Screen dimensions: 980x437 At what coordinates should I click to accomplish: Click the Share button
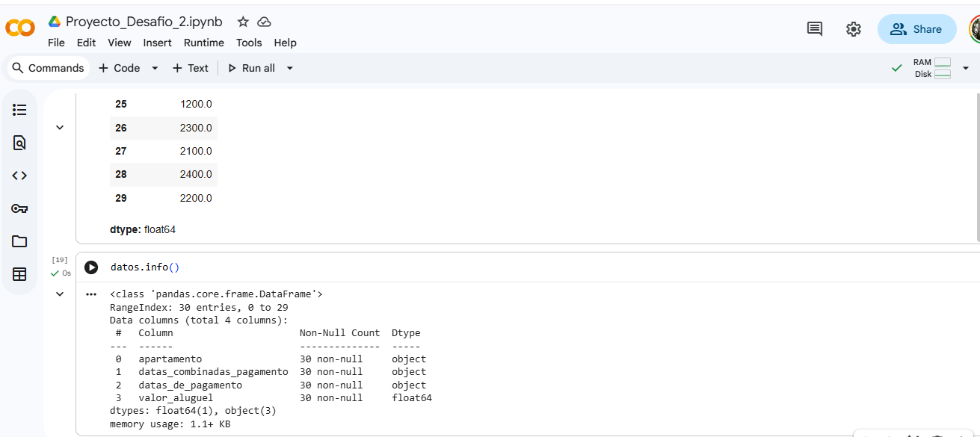[917, 29]
